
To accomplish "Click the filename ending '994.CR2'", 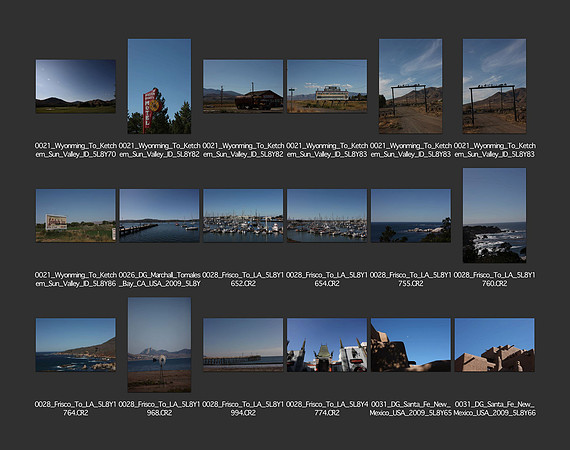I will point(243,409).
